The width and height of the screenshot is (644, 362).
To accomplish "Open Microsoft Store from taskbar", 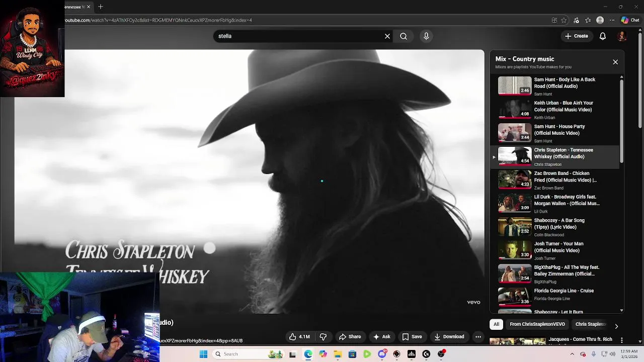I will pos(352,354).
